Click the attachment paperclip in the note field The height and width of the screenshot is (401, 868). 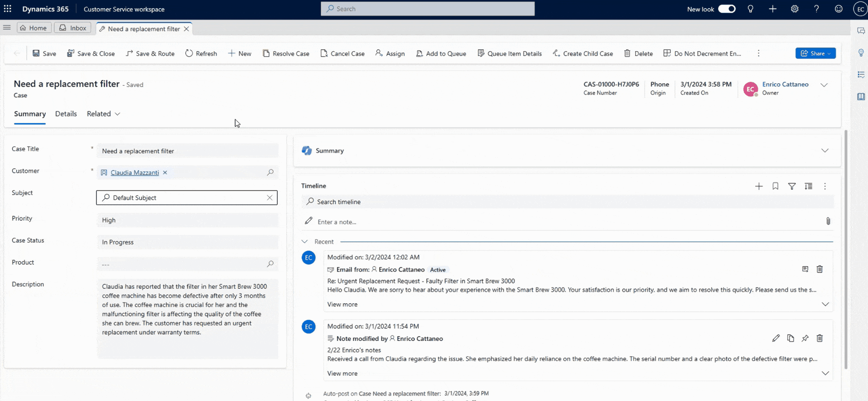(x=828, y=221)
